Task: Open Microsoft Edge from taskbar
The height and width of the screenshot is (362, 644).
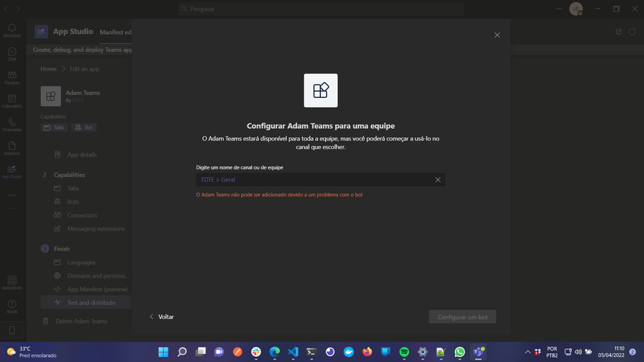Action: coord(275,352)
